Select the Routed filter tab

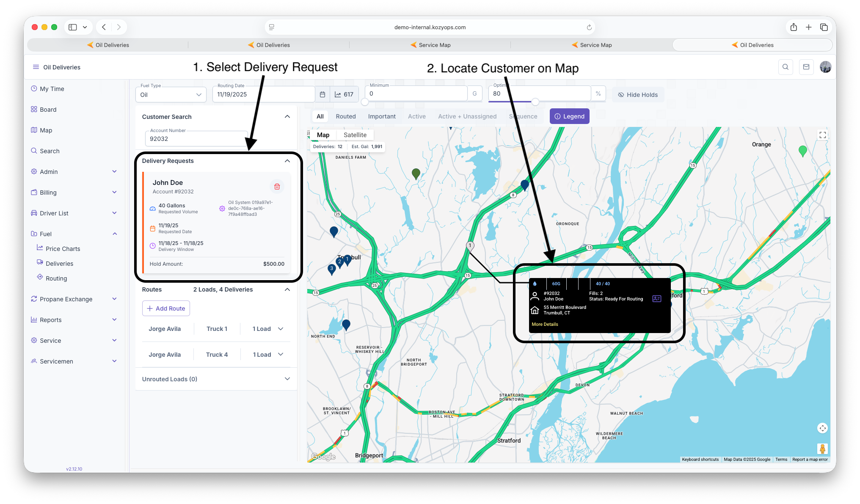point(345,116)
